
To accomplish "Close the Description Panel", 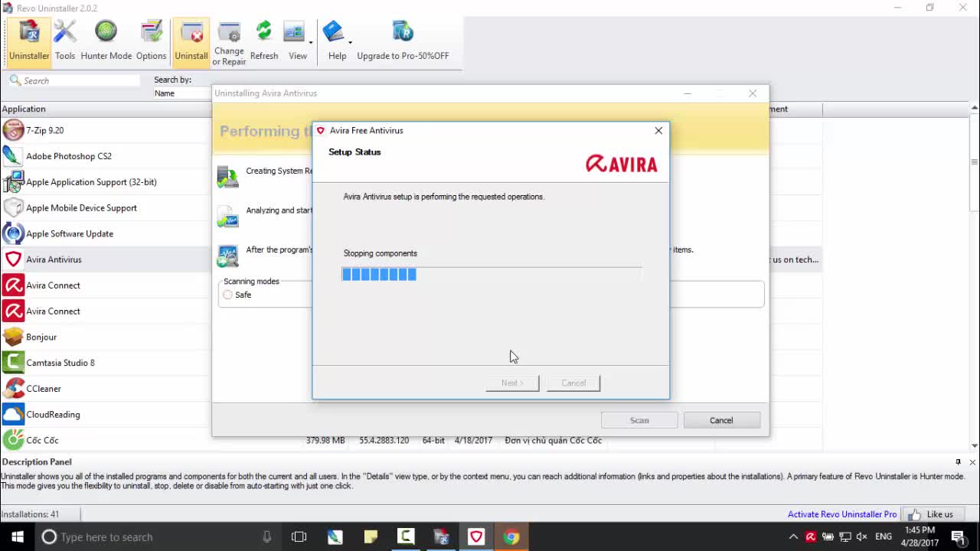I will (972, 462).
